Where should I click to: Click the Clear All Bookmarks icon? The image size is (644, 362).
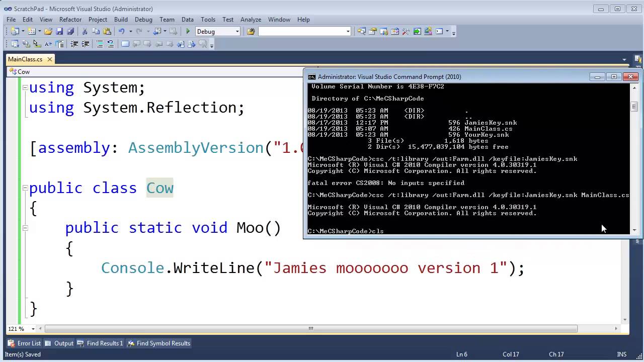click(203, 44)
